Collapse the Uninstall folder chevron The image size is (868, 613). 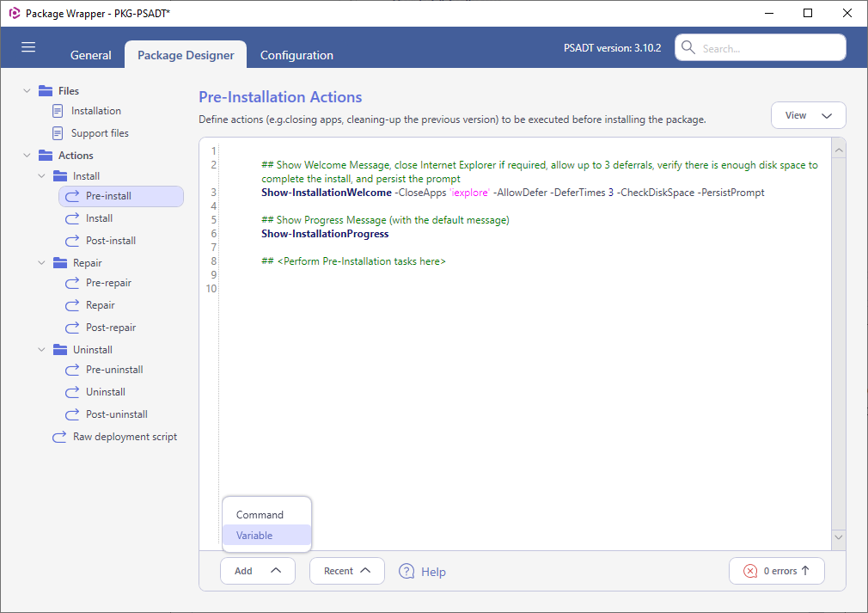[x=41, y=350]
